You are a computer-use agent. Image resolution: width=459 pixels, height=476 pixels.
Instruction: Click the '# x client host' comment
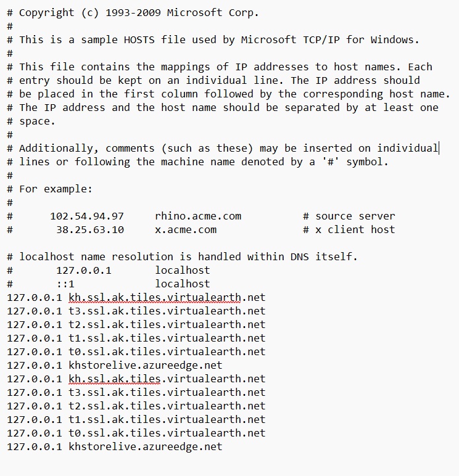click(x=349, y=229)
